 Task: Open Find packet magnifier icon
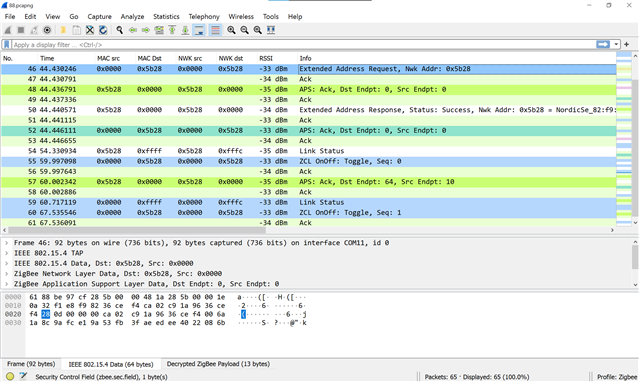click(119, 30)
